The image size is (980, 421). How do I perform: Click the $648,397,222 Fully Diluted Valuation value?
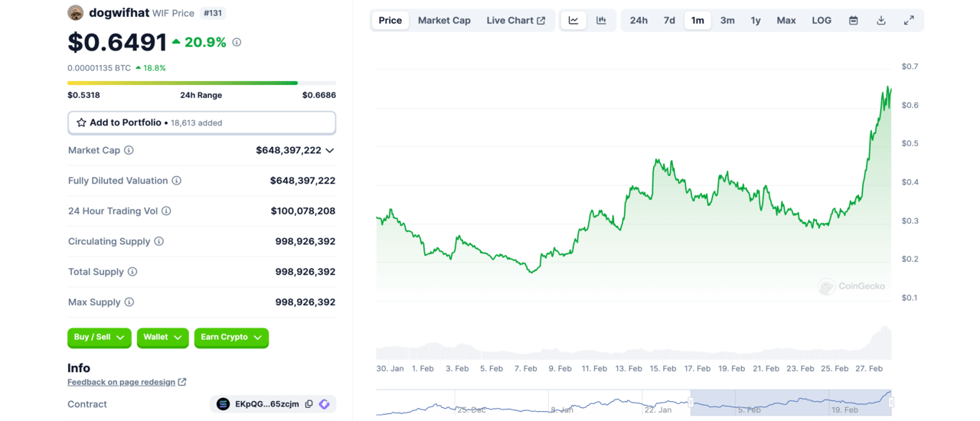[x=302, y=181]
